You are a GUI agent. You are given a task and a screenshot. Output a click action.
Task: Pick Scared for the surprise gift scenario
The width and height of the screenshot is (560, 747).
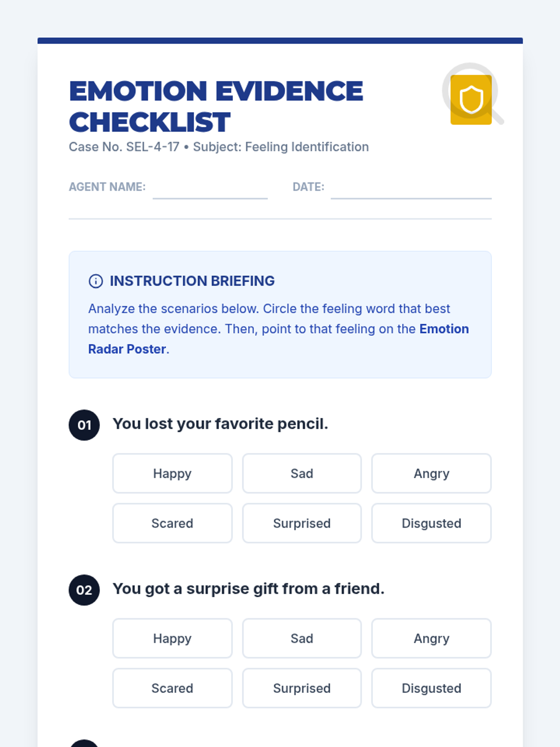click(x=172, y=688)
